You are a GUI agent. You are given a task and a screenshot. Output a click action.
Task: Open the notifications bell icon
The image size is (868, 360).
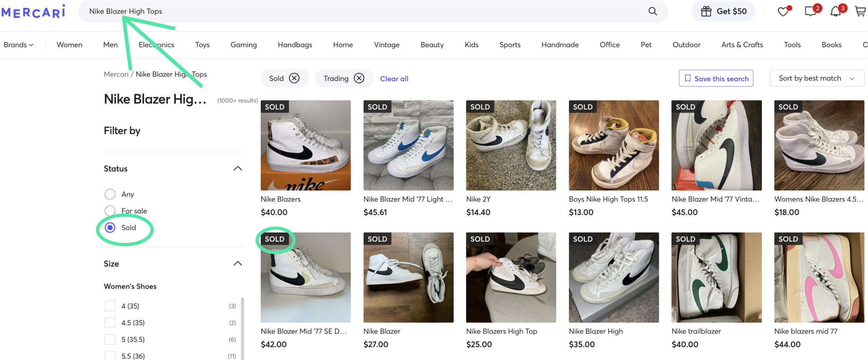tap(835, 12)
